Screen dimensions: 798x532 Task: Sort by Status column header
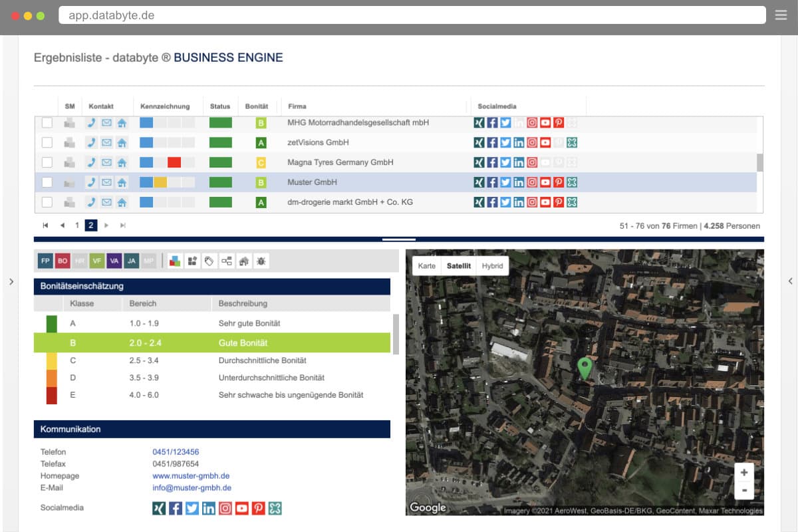220,106
